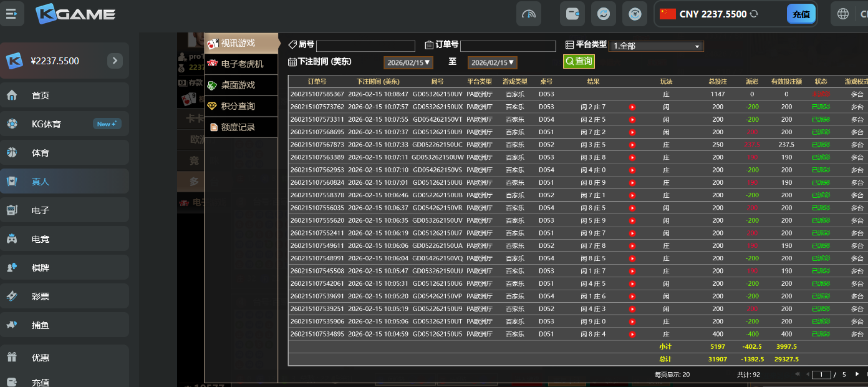Open the start date picker 2026/02/15
The width and height of the screenshot is (868, 387).
pos(408,62)
